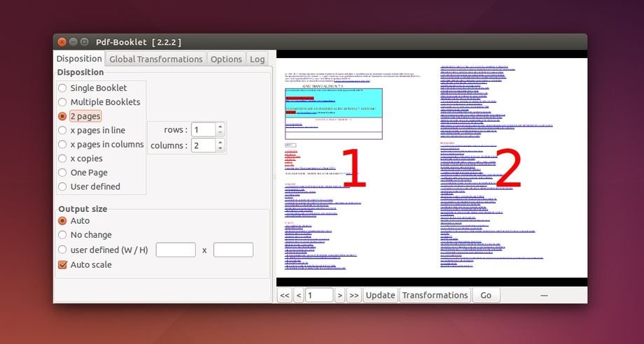This screenshot has width=644, height=344.
Task: Switch to the Disposition tab
Action: click(x=79, y=59)
